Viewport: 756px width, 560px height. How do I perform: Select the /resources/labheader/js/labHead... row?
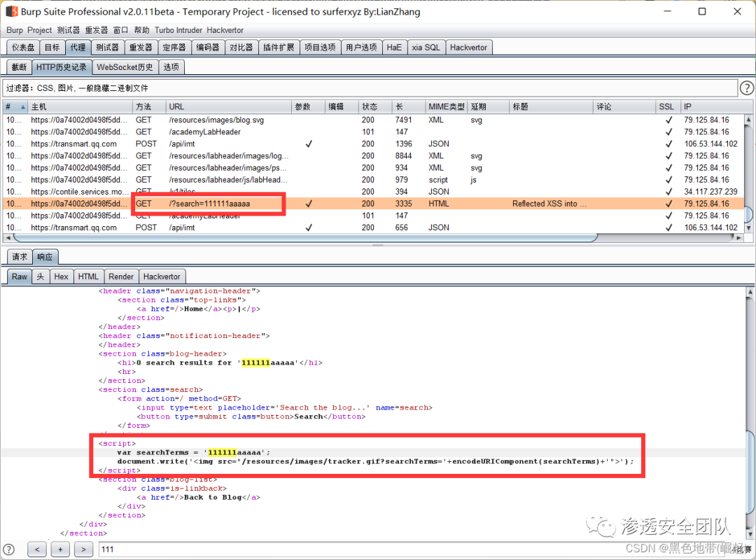coord(374,179)
